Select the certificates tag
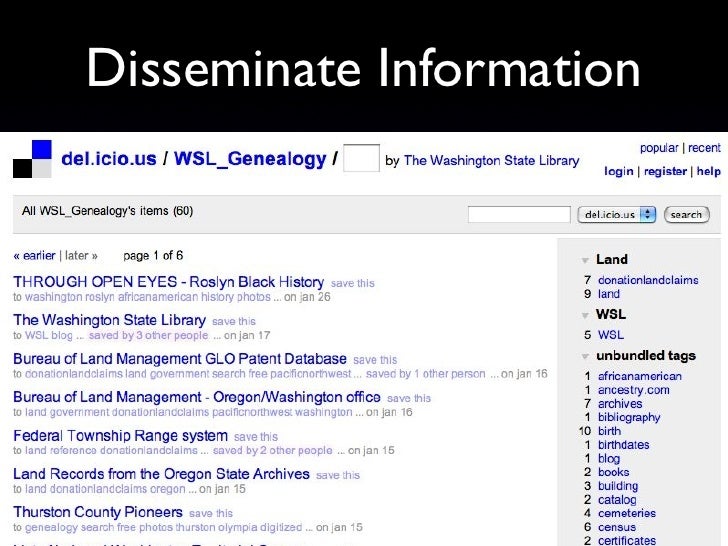Screen dimensions: 728x546 [626, 541]
